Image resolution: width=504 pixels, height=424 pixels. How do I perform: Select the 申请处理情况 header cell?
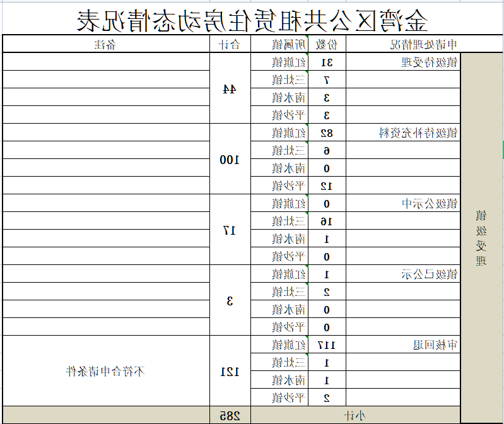(425, 44)
